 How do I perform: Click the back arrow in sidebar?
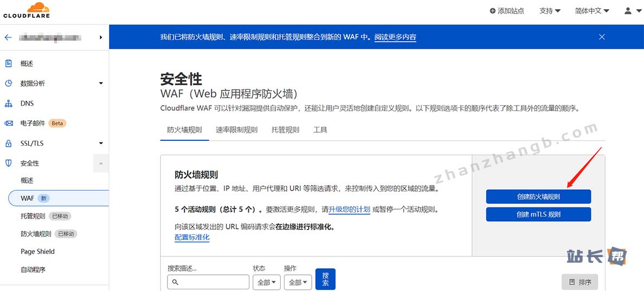pyautogui.click(x=8, y=37)
